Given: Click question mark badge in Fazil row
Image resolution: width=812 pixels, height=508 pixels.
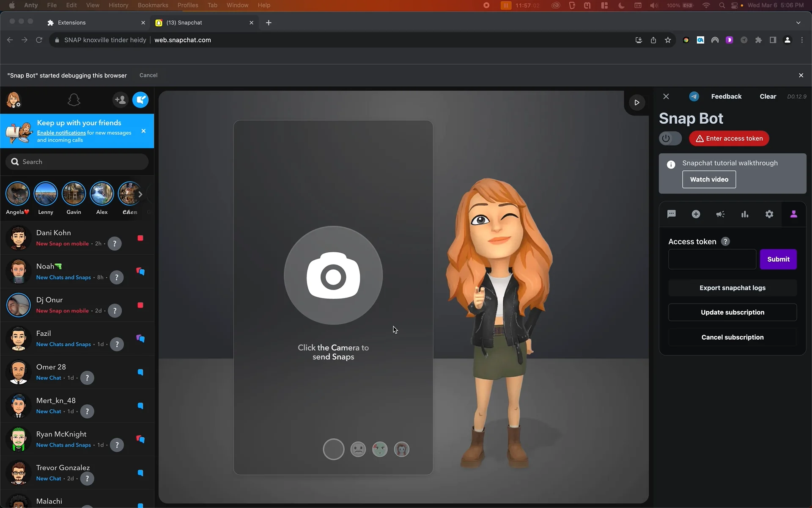Looking at the screenshot, I should tap(117, 344).
